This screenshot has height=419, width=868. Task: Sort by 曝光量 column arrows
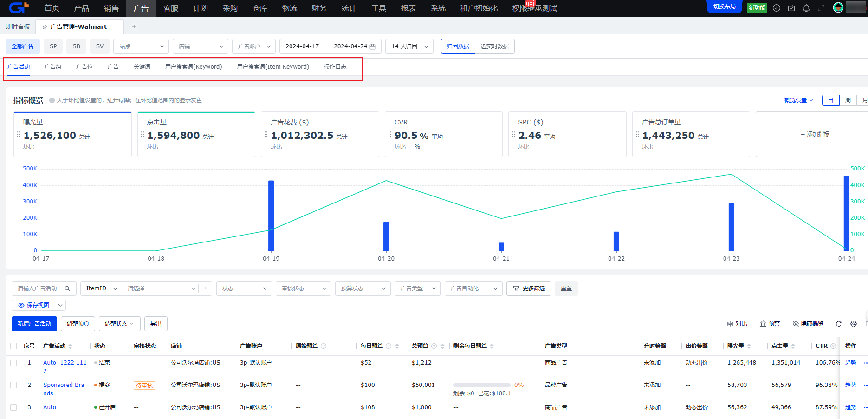pos(749,346)
